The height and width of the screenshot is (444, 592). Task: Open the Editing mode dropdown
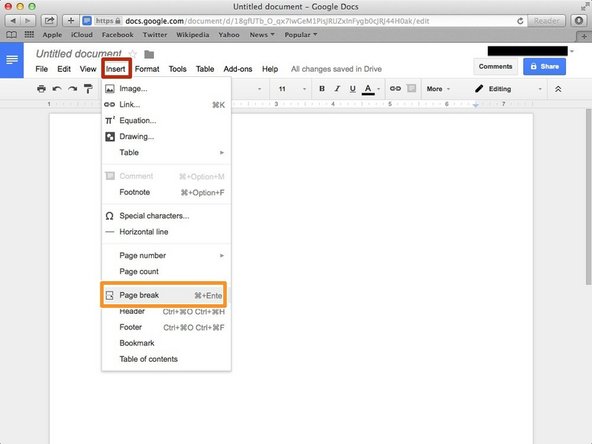508,89
